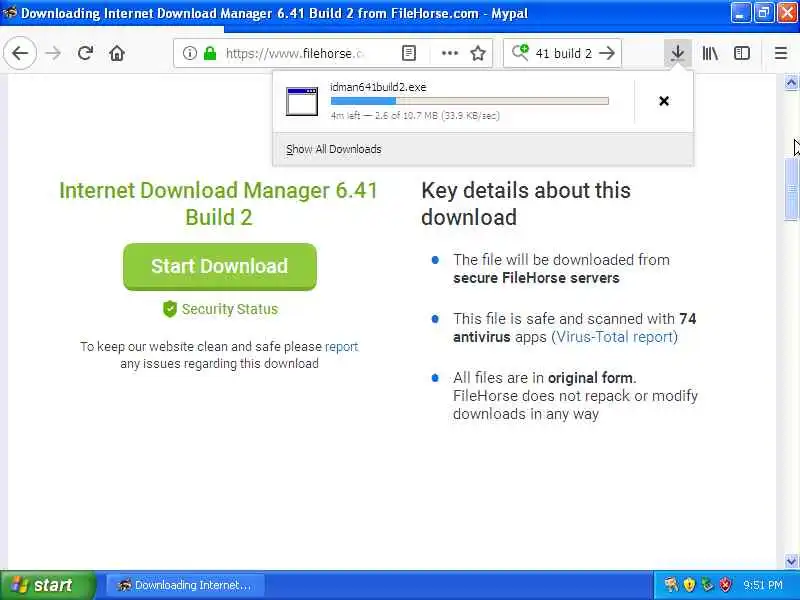800x600 pixels.
Task: Click the 'secure FileHorse servers' text
Action: [x=536, y=278]
